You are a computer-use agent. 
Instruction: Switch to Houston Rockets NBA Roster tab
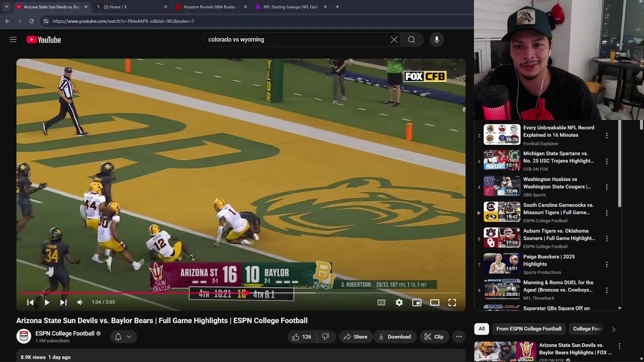point(210,7)
